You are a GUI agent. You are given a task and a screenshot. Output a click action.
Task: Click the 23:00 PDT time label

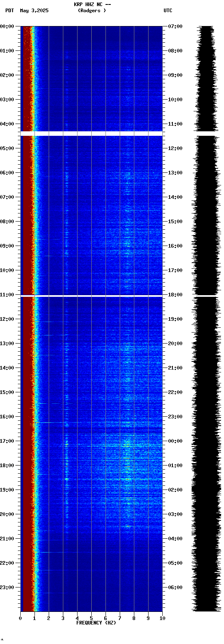click(x=7, y=587)
